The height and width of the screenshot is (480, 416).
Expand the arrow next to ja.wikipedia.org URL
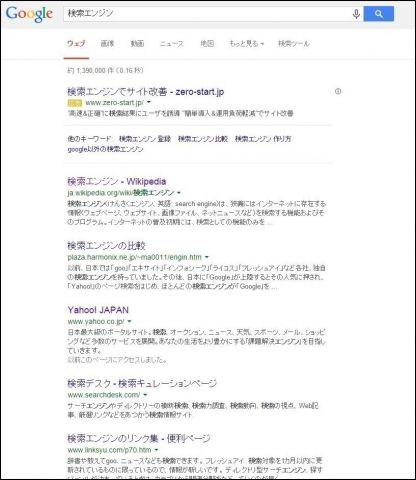click(179, 193)
